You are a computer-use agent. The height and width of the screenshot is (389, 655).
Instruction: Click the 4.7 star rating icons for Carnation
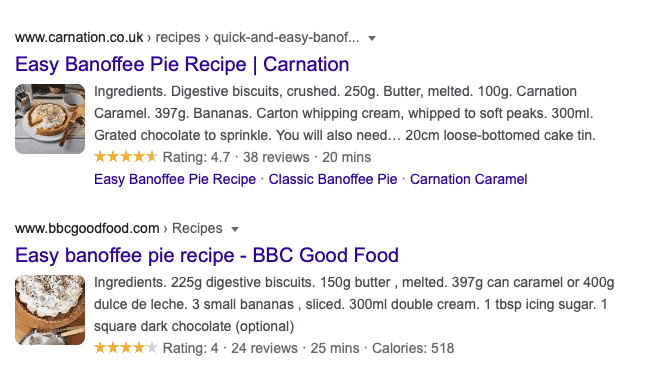[x=126, y=157]
